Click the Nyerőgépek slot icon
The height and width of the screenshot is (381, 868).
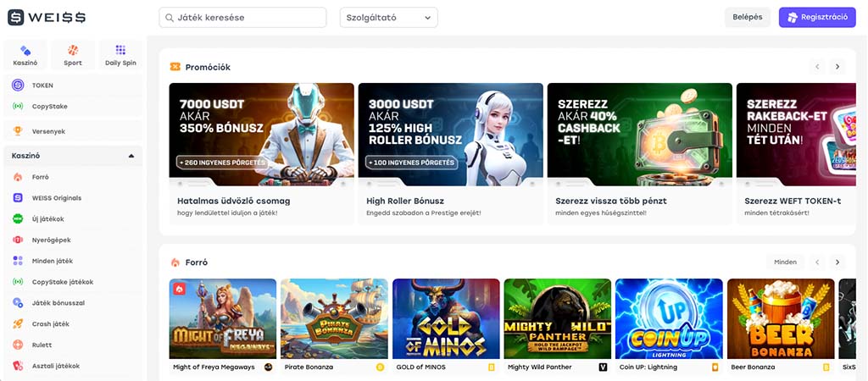click(x=18, y=240)
